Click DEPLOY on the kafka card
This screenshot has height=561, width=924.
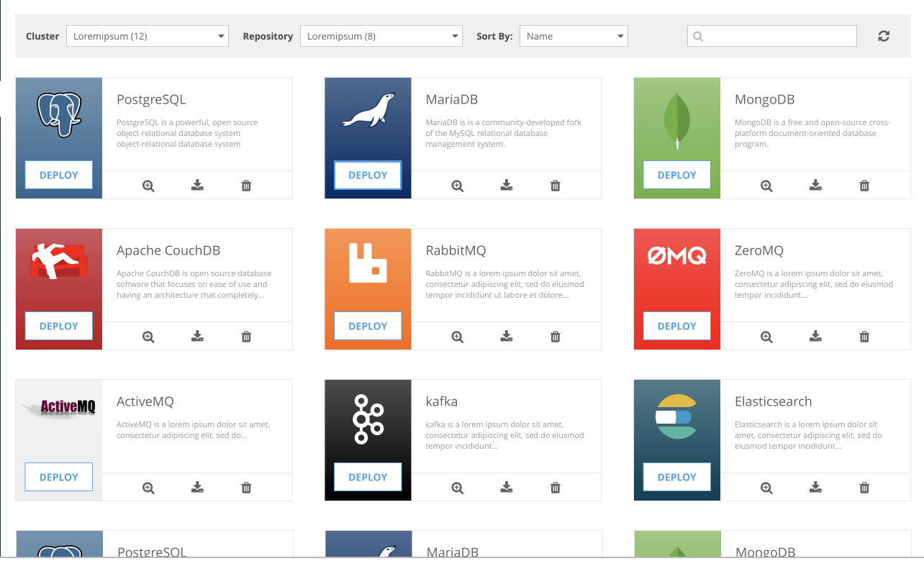pos(368,477)
